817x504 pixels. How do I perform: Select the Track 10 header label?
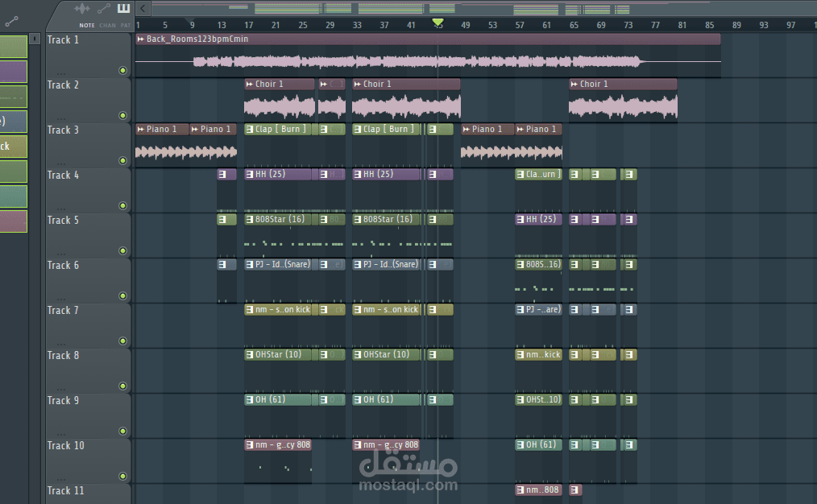(65, 446)
